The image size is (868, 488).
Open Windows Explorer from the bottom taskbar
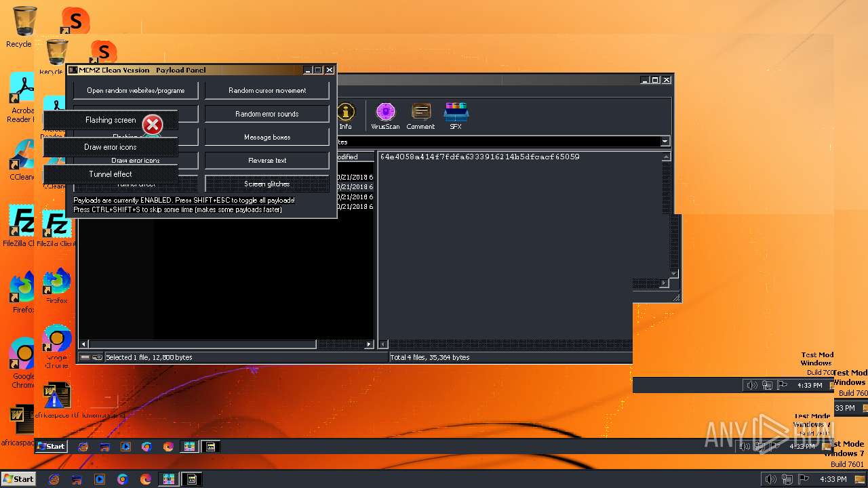(x=77, y=479)
